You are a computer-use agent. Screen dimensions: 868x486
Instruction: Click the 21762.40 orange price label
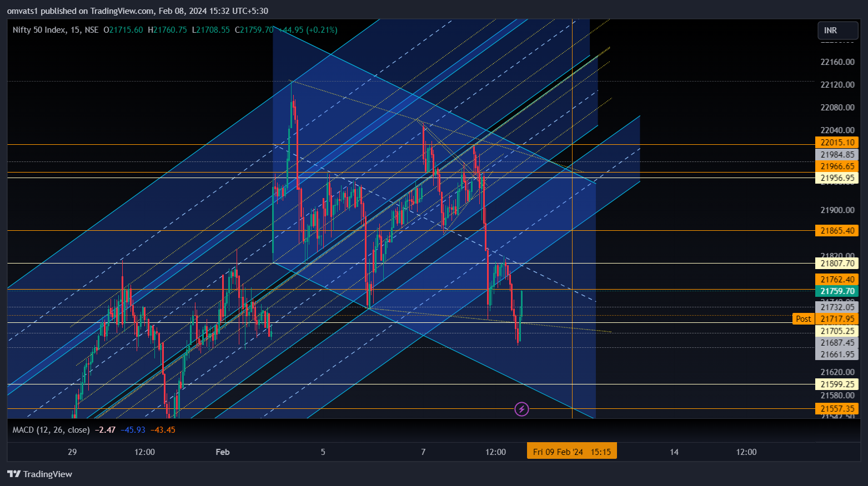pos(837,280)
